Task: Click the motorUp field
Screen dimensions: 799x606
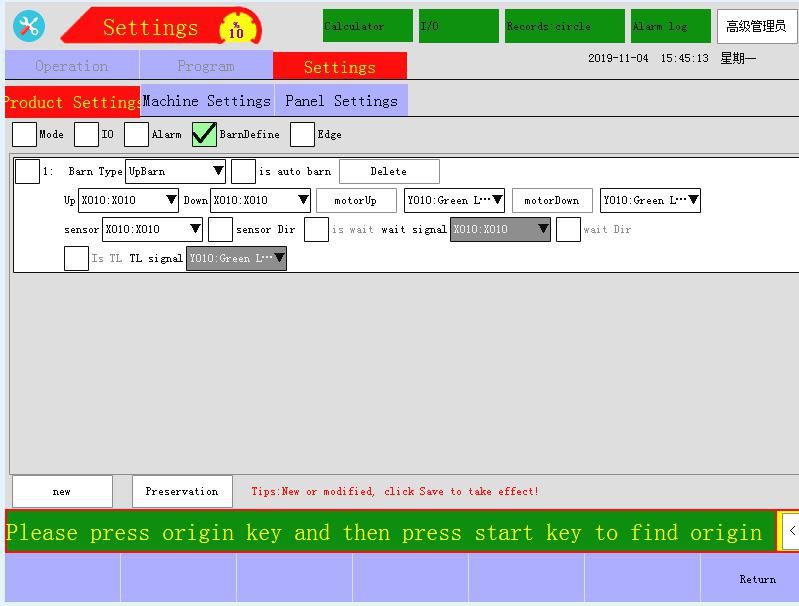Action: pos(356,200)
